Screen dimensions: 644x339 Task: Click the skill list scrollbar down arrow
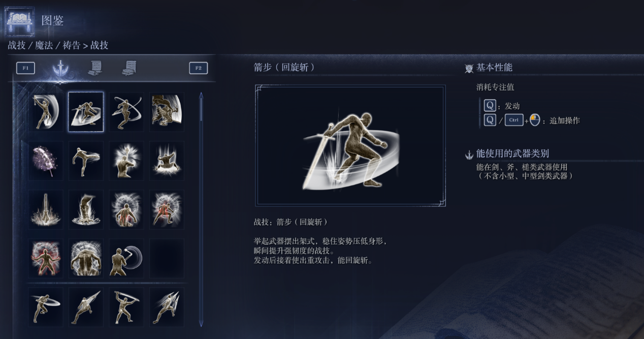click(201, 323)
